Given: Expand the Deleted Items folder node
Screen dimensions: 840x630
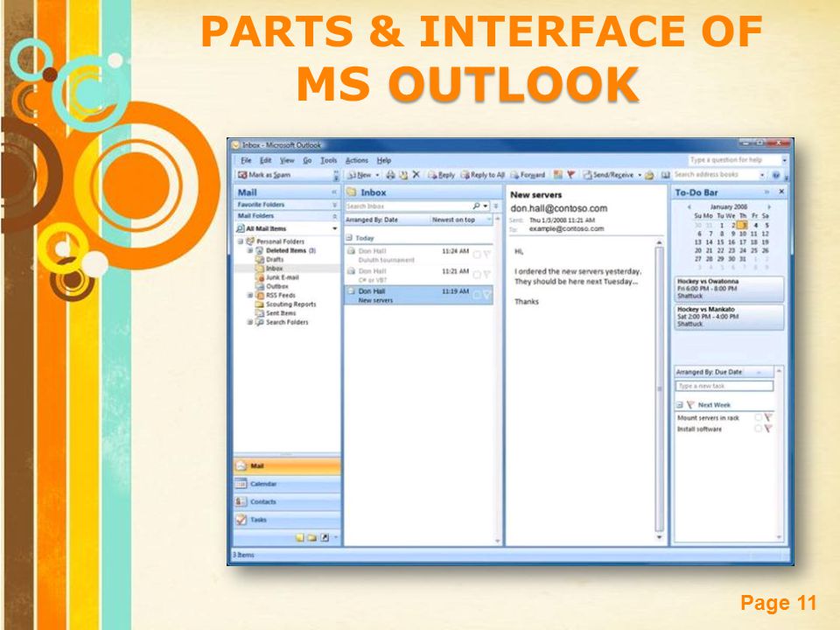Looking at the screenshot, I should point(249,251).
